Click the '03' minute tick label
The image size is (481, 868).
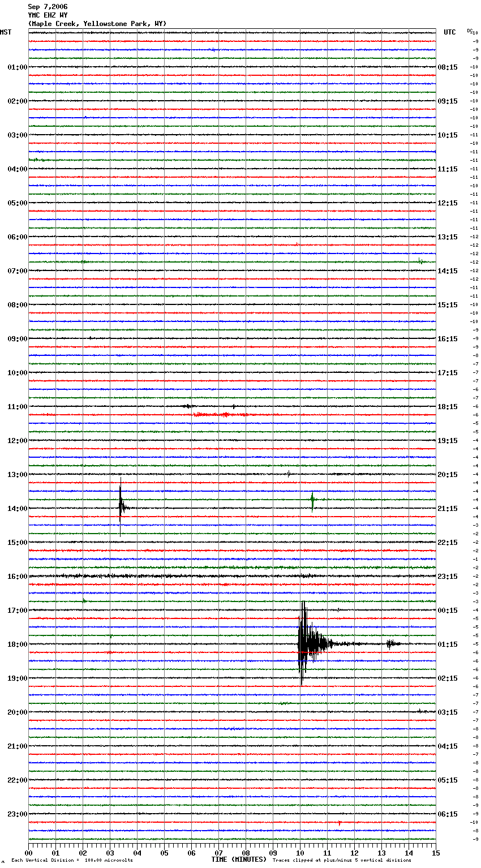(x=110, y=853)
